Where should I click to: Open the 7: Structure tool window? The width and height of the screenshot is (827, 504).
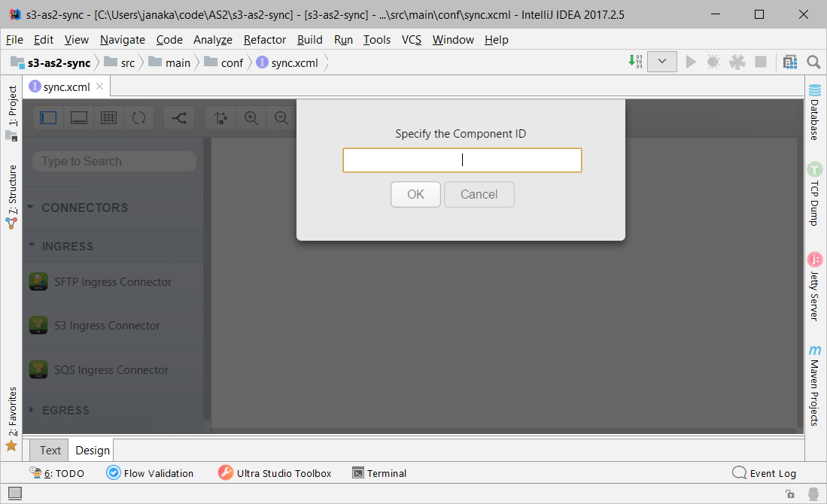[x=11, y=196]
